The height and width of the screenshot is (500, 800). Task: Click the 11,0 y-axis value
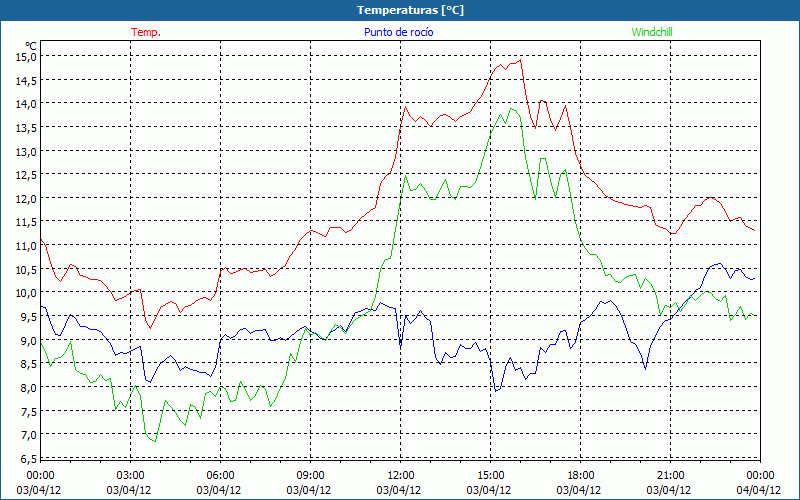click(28, 245)
